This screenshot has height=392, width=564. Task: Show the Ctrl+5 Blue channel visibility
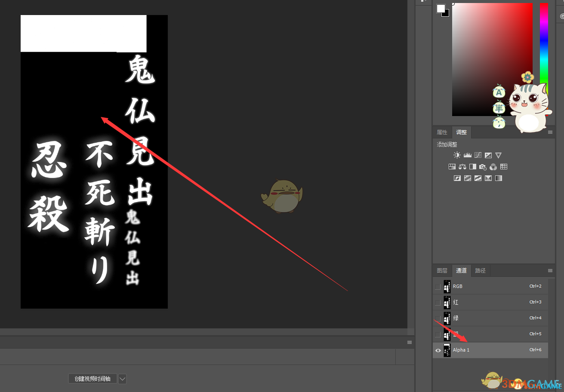(438, 334)
